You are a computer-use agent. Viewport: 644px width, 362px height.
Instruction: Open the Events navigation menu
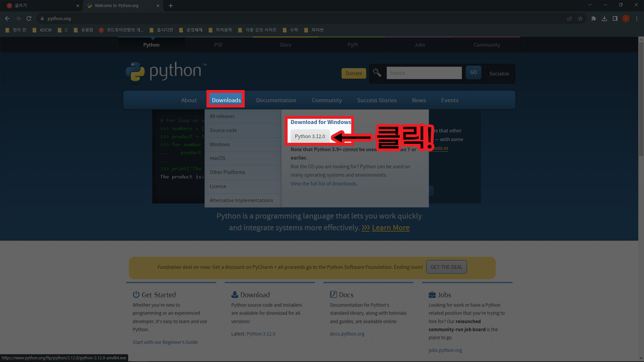450,100
